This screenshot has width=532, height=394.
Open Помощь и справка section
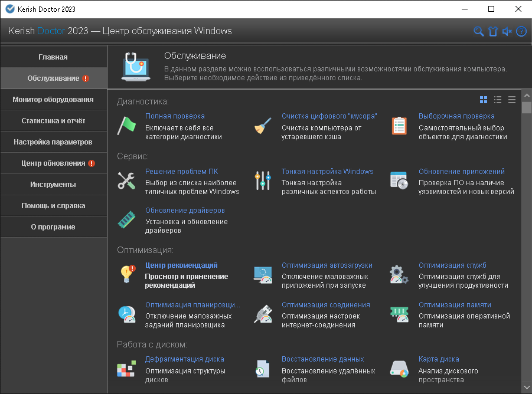53,206
